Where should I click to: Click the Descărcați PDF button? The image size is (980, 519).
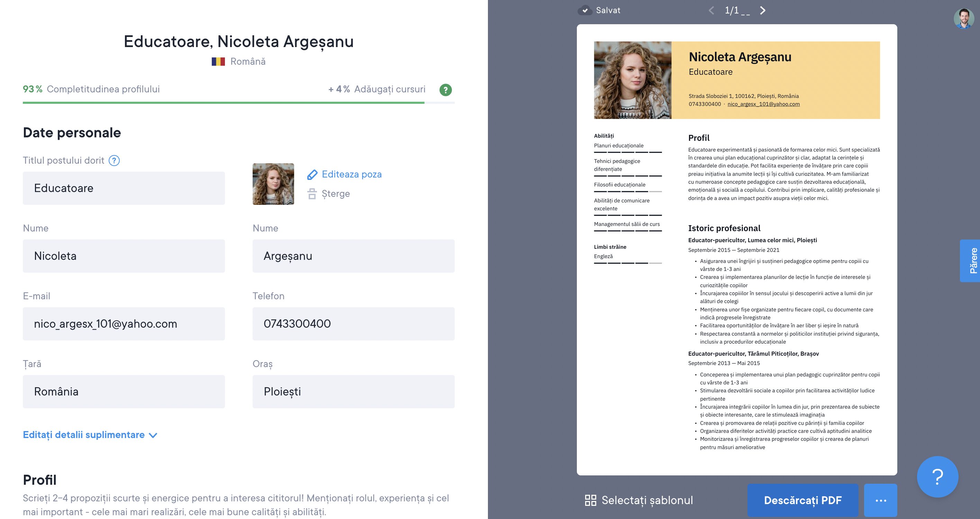point(803,500)
